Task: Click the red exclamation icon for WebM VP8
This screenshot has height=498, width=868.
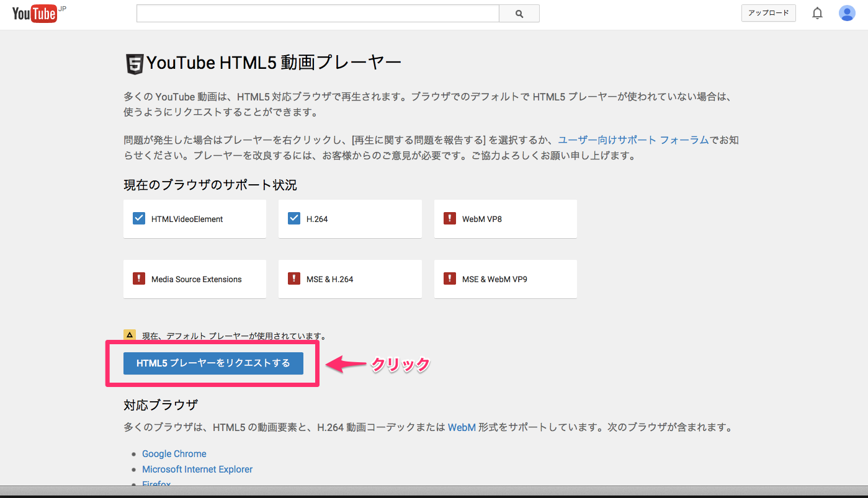Action: point(450,218)
